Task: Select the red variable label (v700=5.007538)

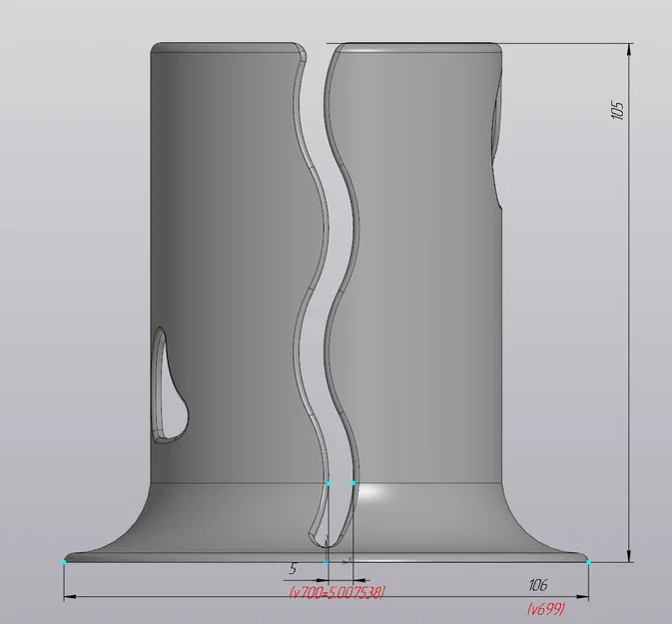Action: coord(337,593)
